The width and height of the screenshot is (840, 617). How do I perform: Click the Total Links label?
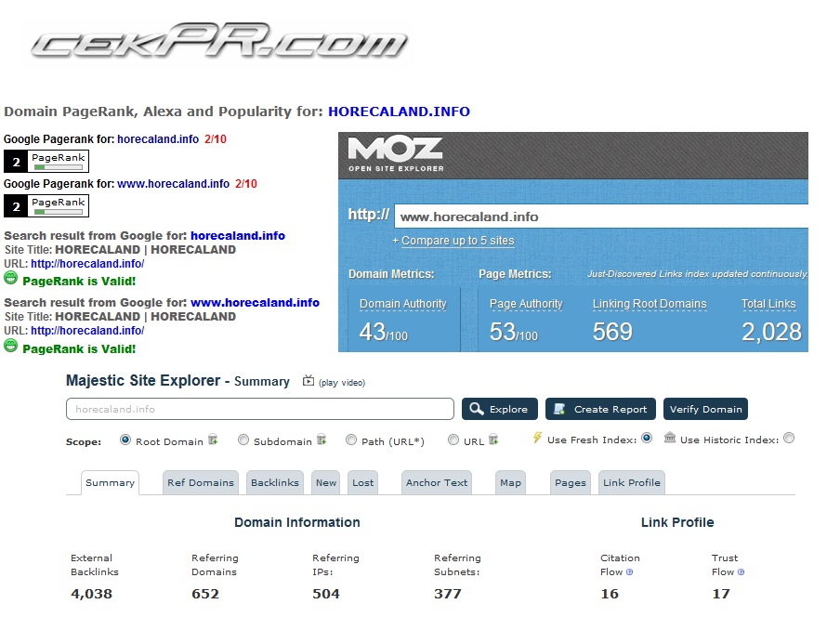[x=768, y=304]
